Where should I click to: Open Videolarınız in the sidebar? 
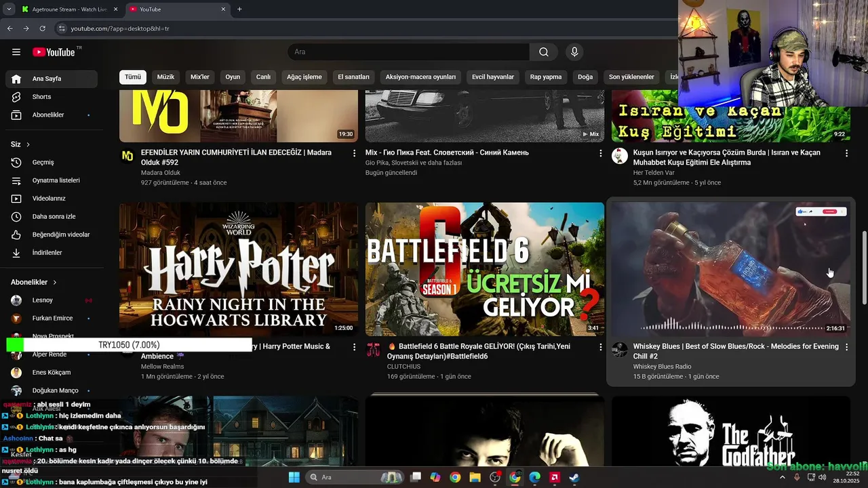tap(52, 199)
